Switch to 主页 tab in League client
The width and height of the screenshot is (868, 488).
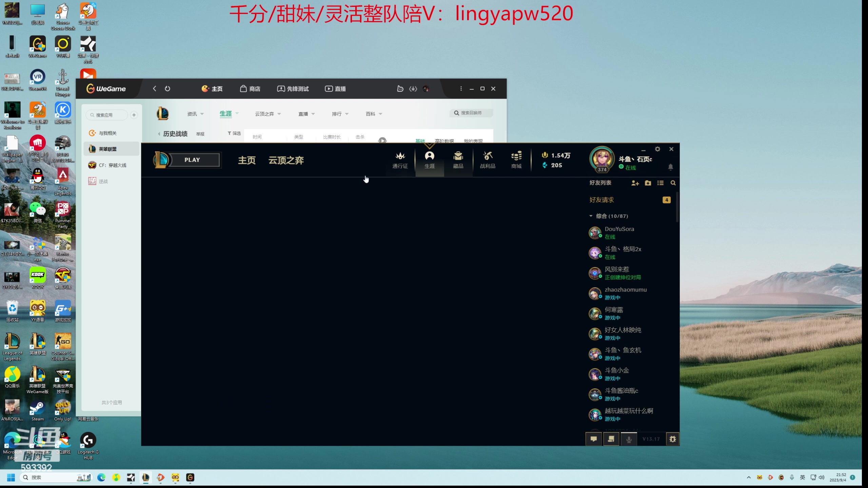point(246,160)
